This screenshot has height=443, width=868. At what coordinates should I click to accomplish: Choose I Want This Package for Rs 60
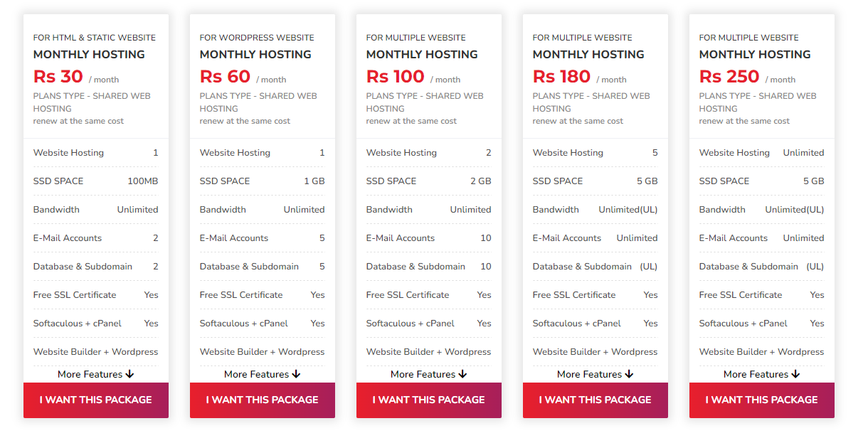click(x=263, y=400)
